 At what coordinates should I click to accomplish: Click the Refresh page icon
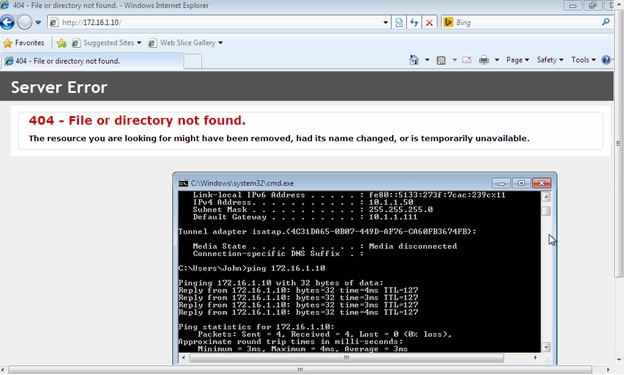414,22
